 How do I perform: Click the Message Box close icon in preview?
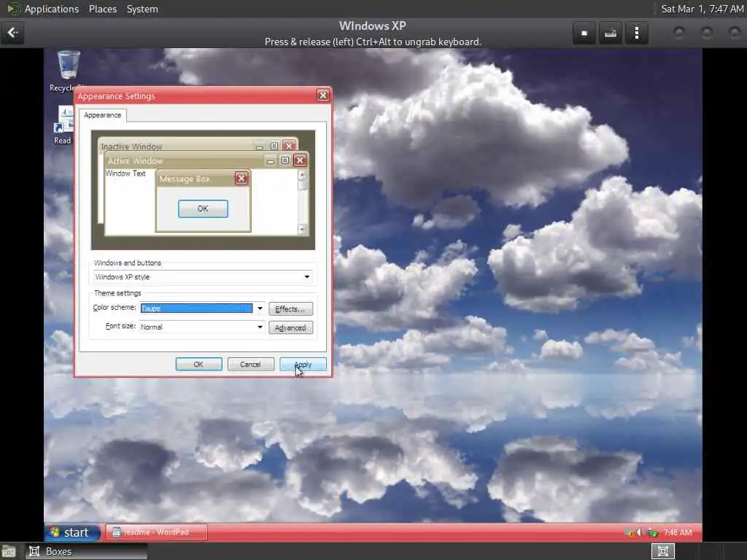click(x=241, y=179)
